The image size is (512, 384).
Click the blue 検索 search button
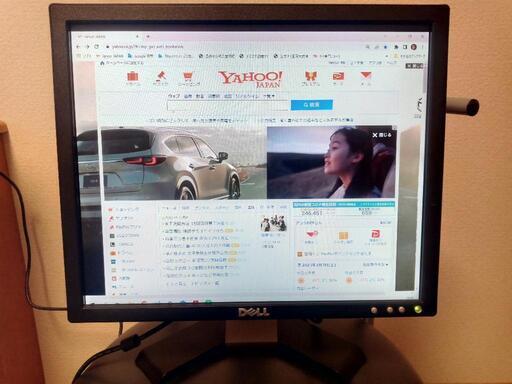coord(312,105)
